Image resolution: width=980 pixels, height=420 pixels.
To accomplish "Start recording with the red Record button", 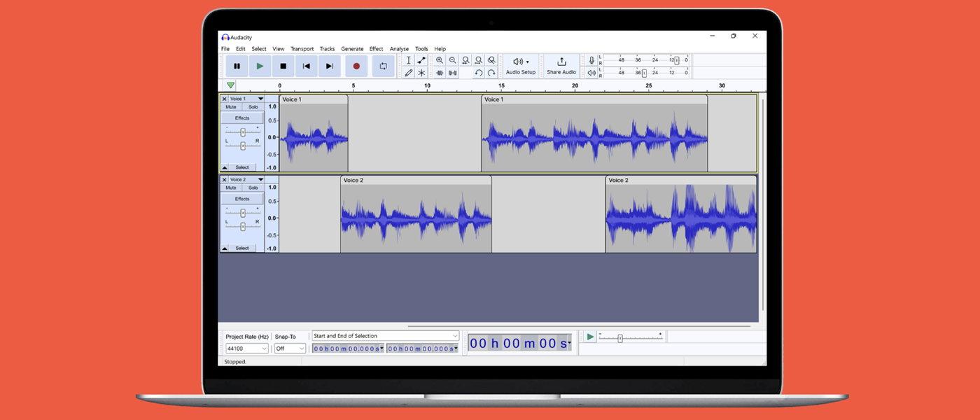I will pyautogui.click(x=356, y=66).
